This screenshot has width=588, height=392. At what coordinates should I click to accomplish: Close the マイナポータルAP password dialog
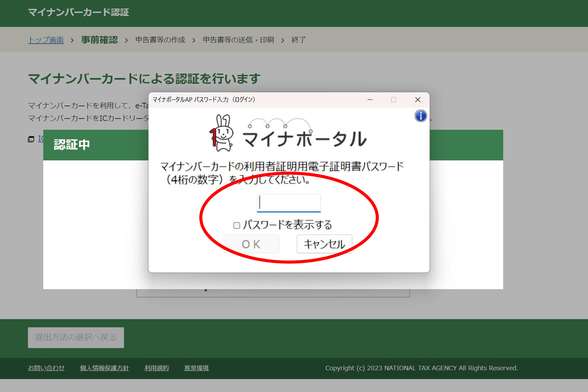418,99
